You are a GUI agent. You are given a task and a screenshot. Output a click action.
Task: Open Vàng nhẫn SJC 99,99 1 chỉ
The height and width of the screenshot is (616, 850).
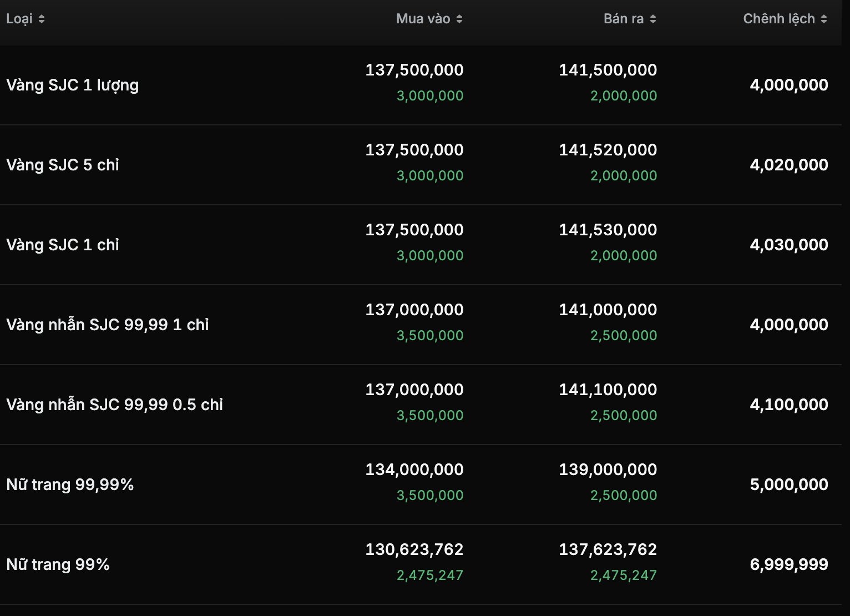tap(108, 325)
